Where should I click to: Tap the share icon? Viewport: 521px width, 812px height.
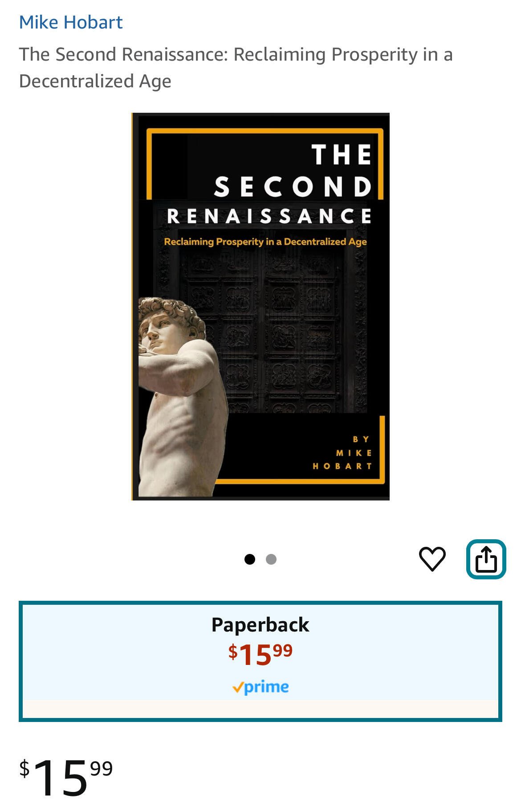coord(486,559)
